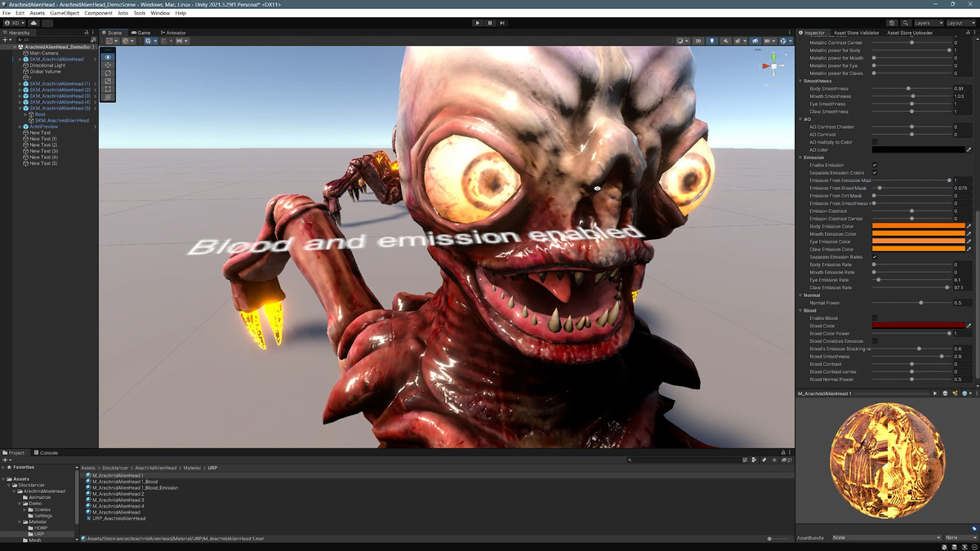Select the Move tool in scene toolbar
The width and height of the screenshot is (980, 551).
click(x=108, y=64)
